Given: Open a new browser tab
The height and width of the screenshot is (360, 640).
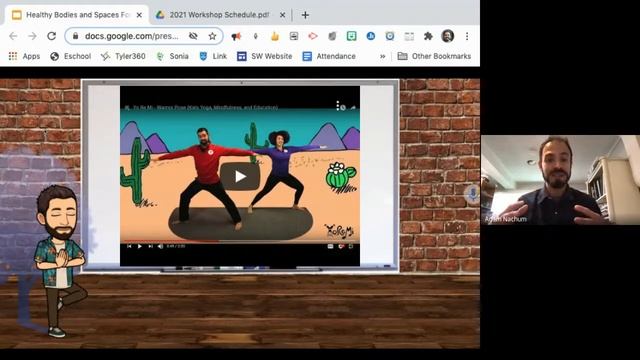Looking at the screenshot, I should [305, 15].
